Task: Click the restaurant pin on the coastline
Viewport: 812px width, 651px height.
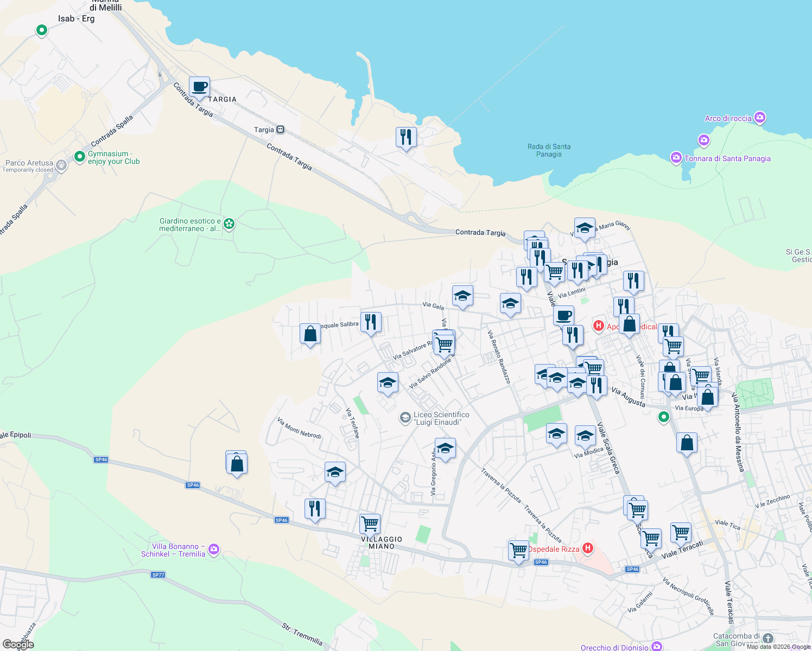Action: [x=405, y=137]
